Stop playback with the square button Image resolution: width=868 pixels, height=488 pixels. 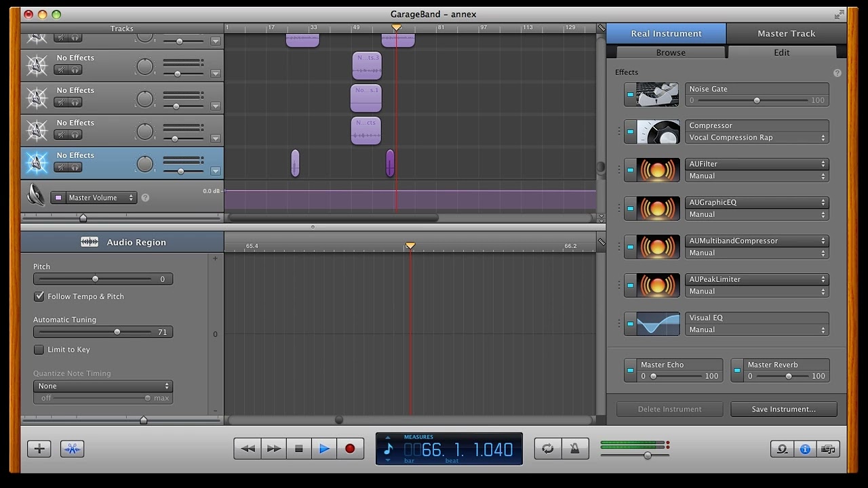[299, 449]
